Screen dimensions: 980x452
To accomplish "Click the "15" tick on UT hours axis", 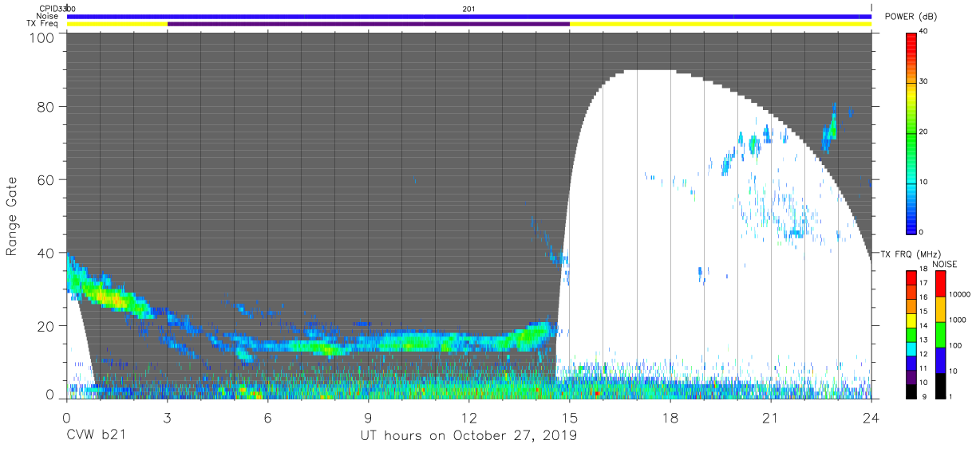I will pyautogui.click(x=569, y=418).
